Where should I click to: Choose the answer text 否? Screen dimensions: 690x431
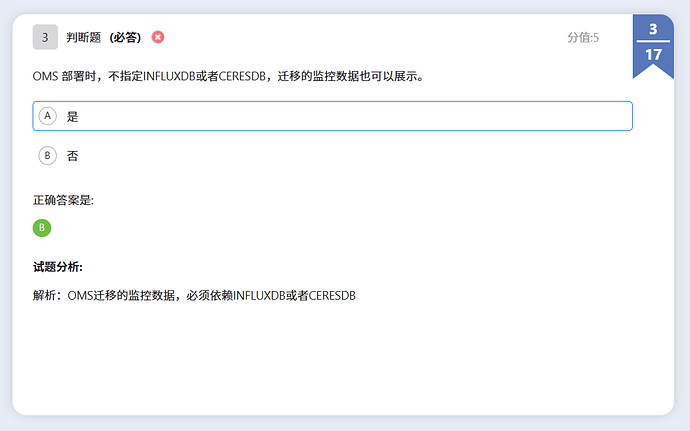pyautogui.click(x=72, y=156)
